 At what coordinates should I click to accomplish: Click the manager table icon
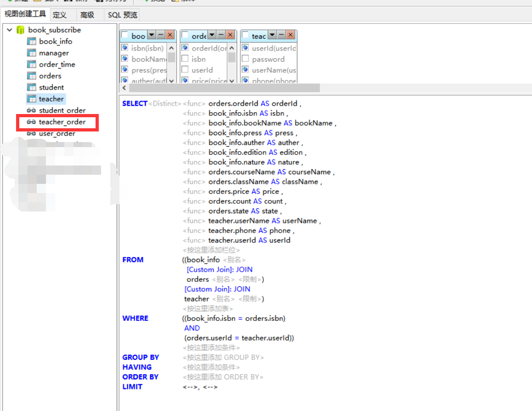coord(32,53)
